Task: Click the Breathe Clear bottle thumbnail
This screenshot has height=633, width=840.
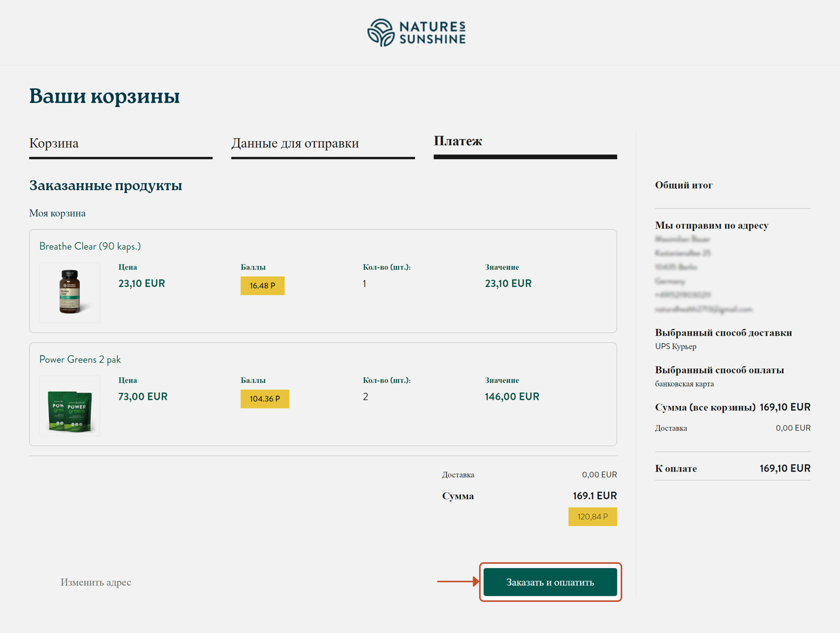Action: [69, 292]
